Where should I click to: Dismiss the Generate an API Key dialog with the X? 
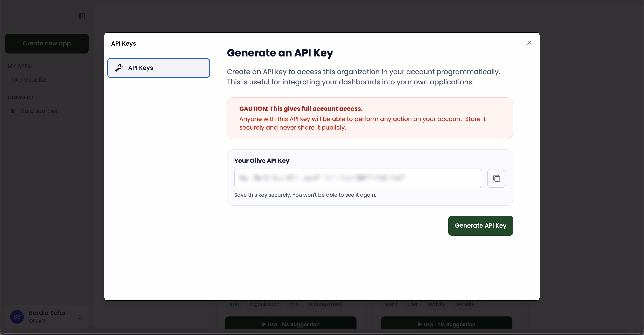[x=529, y=43]
